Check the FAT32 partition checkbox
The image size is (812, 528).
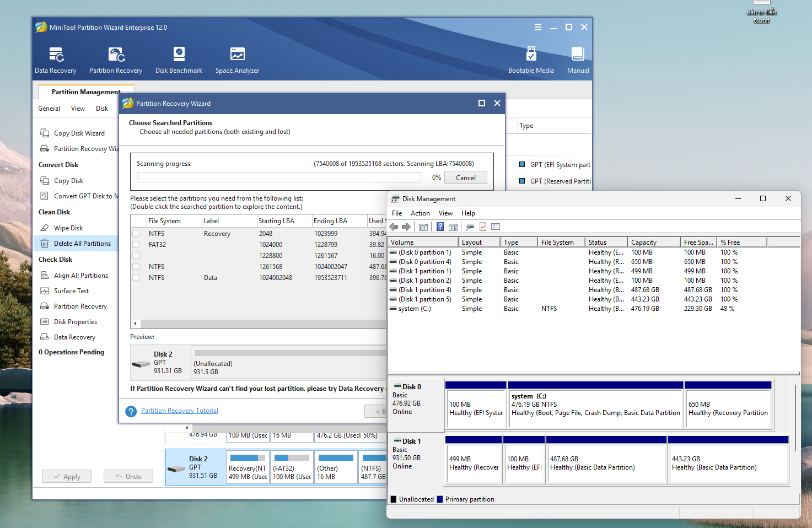pyautogui.click(x=136, y=245)
